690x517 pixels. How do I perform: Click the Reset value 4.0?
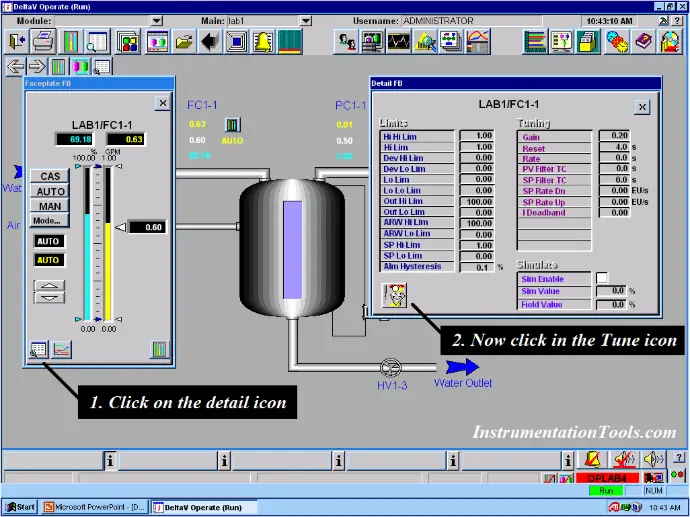(613, 147)
